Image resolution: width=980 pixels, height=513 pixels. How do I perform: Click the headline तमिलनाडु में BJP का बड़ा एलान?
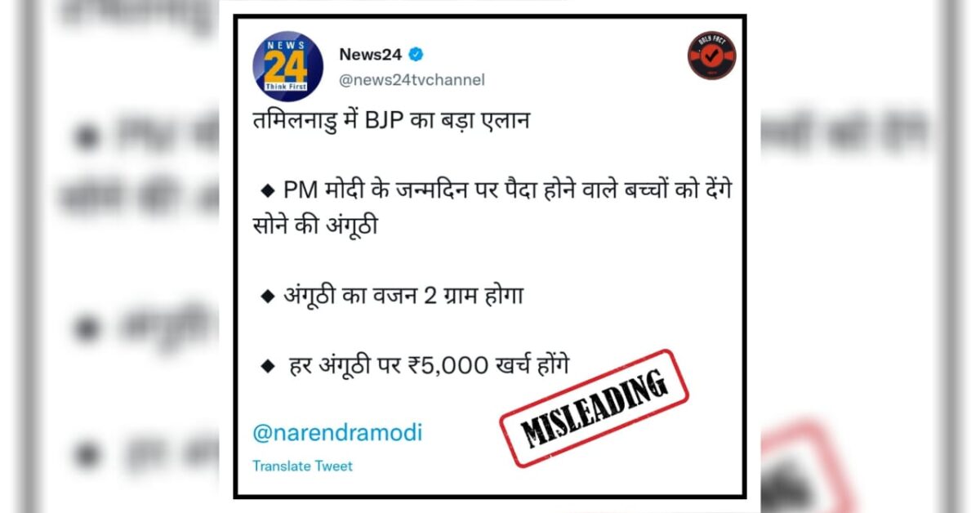tap(391, 122)
